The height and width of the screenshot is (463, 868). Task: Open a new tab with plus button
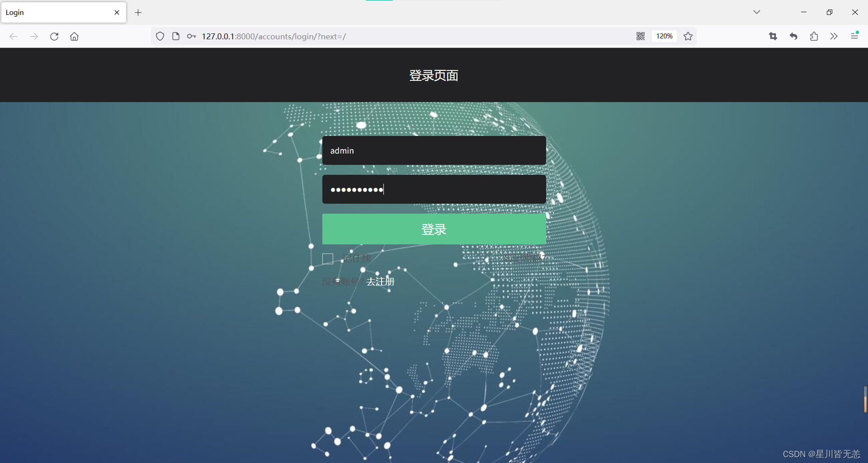point(138,13)
